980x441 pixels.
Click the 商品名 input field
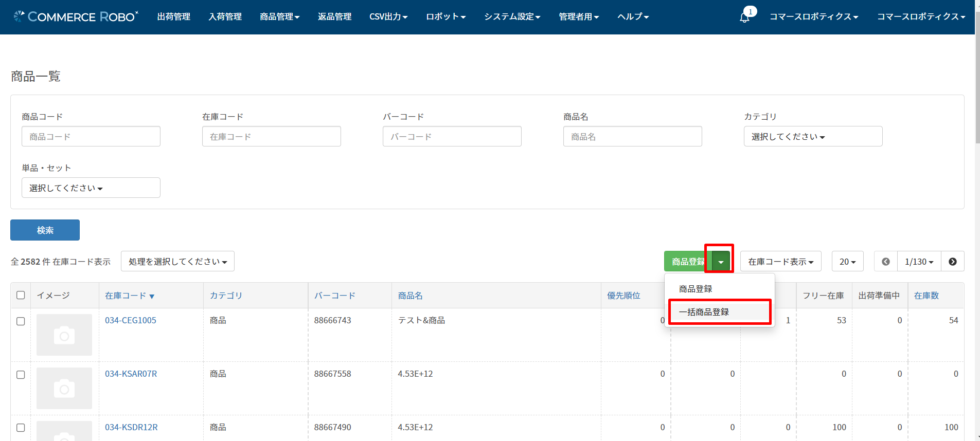click(633, 136)
